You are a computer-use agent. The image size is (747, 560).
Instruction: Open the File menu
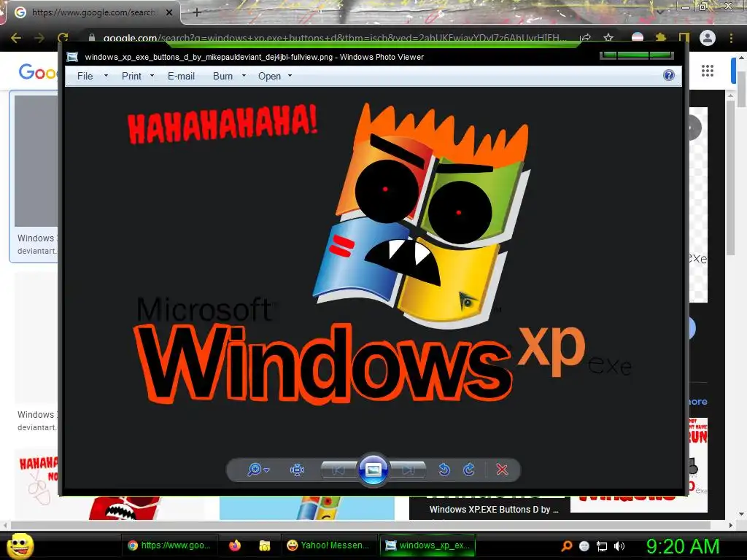[x=85, y=76]
